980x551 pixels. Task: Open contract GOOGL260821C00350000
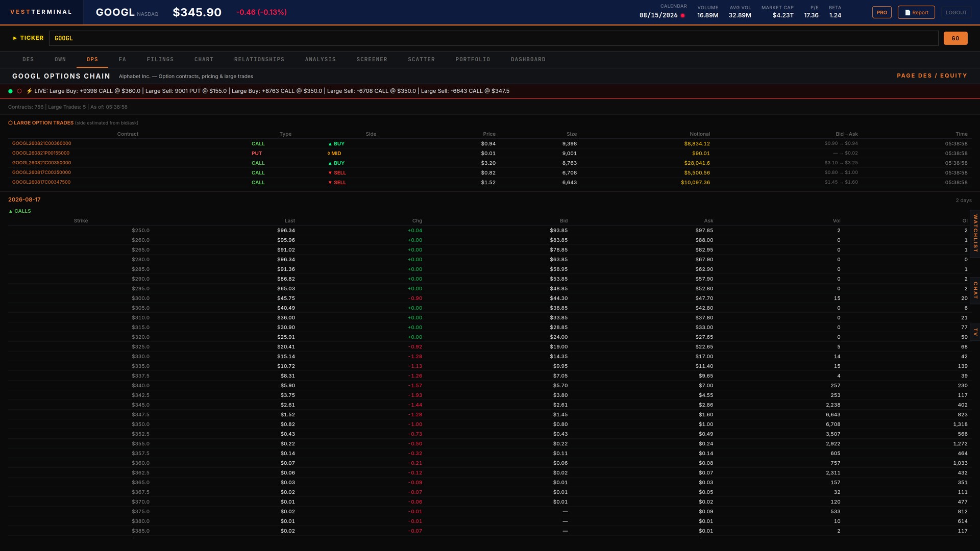click(x=42, y=163)
